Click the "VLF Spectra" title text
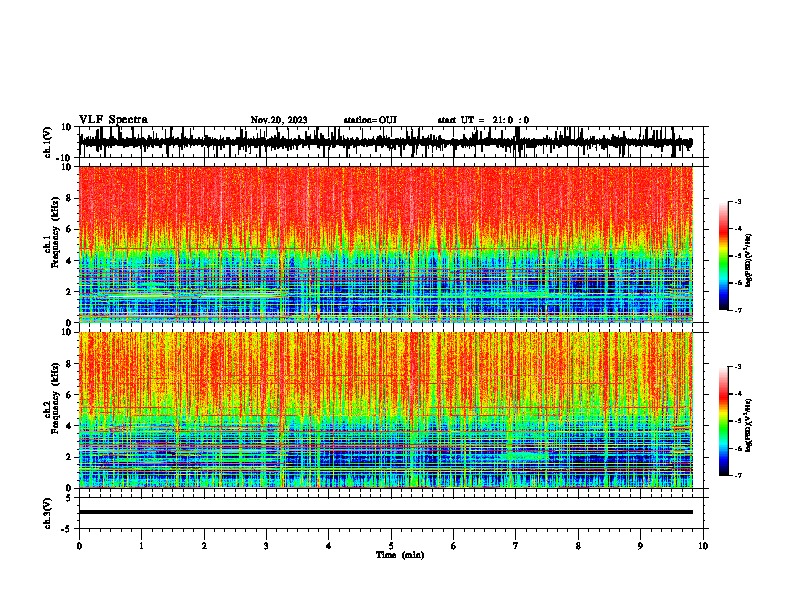 113,120
